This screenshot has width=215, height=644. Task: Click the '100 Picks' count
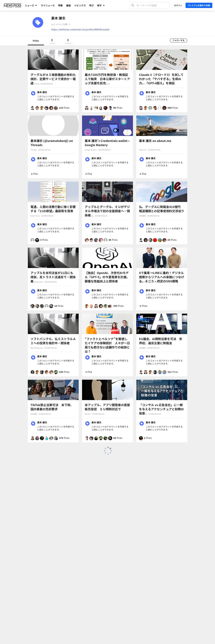click(x=64, y=372)
